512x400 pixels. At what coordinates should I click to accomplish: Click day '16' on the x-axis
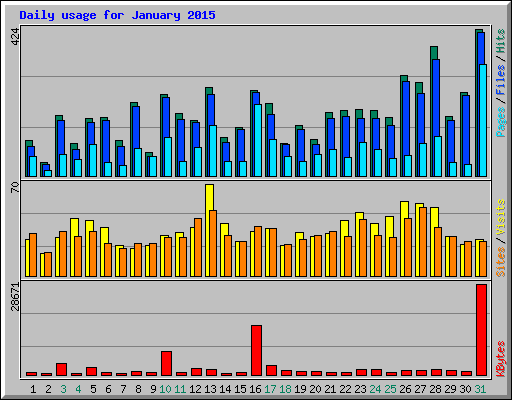pos(255,389)
